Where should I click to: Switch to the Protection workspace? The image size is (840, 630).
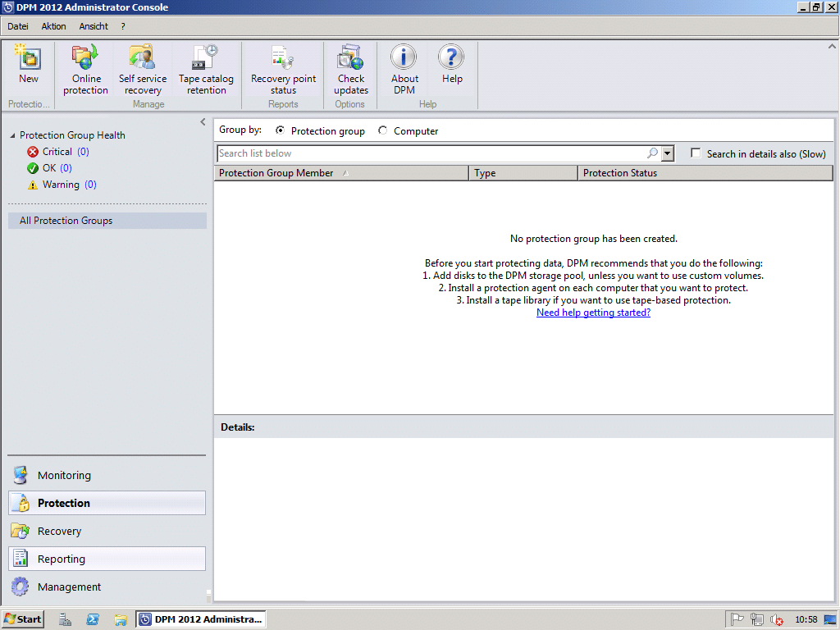(x=107, y=503)
